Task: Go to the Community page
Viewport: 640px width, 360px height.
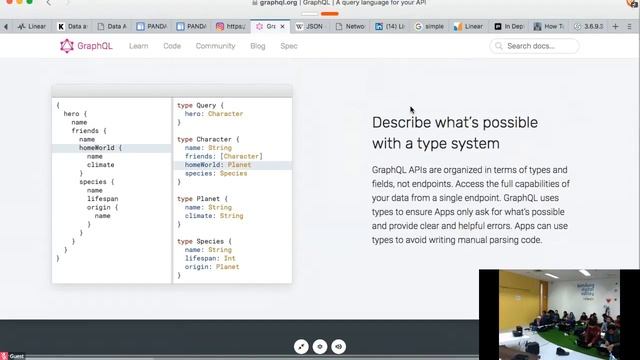Action: (216, 46)
